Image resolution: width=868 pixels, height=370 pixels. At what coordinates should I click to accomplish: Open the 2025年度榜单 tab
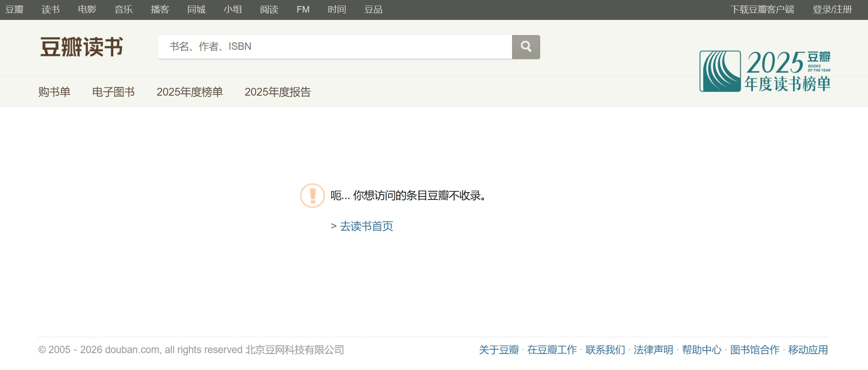(x=189, y=92)
